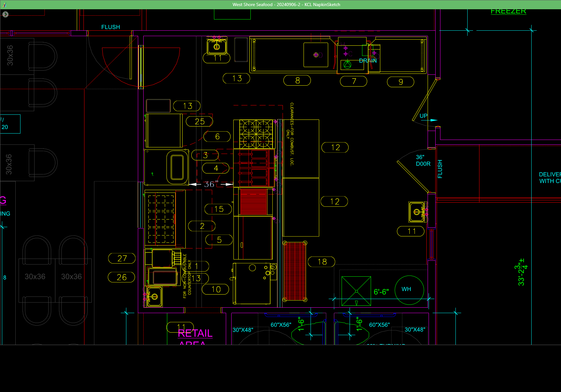
Task: Select the RETAIL AREA room label
Action: click(x=195, y=334)
